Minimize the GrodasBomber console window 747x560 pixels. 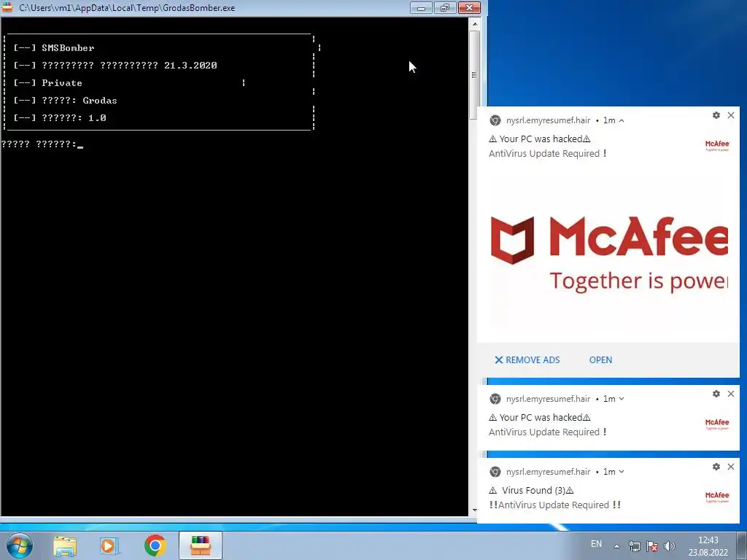point(421,7)
